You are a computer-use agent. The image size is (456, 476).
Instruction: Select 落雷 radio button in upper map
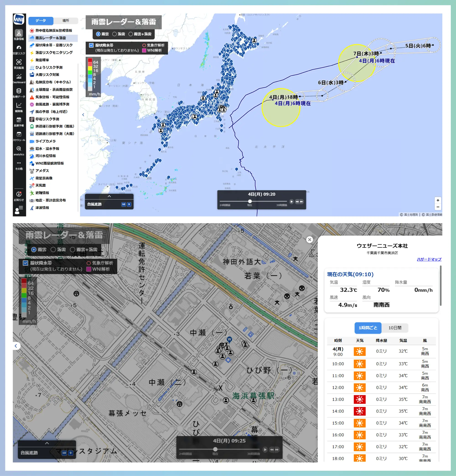(114, 34)
